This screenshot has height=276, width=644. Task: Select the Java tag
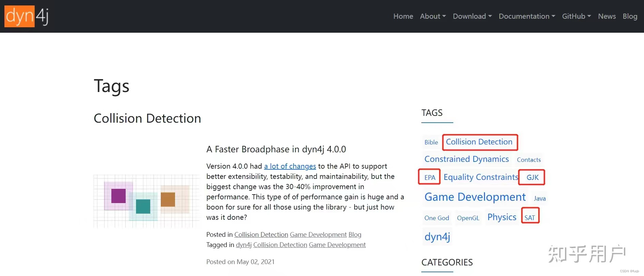[540, 199]
